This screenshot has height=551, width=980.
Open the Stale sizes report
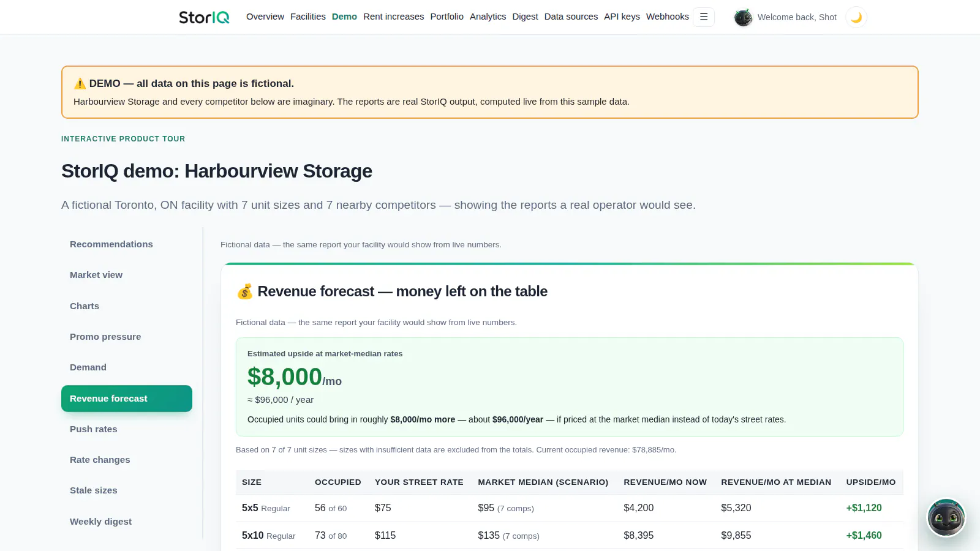[127, 490]
